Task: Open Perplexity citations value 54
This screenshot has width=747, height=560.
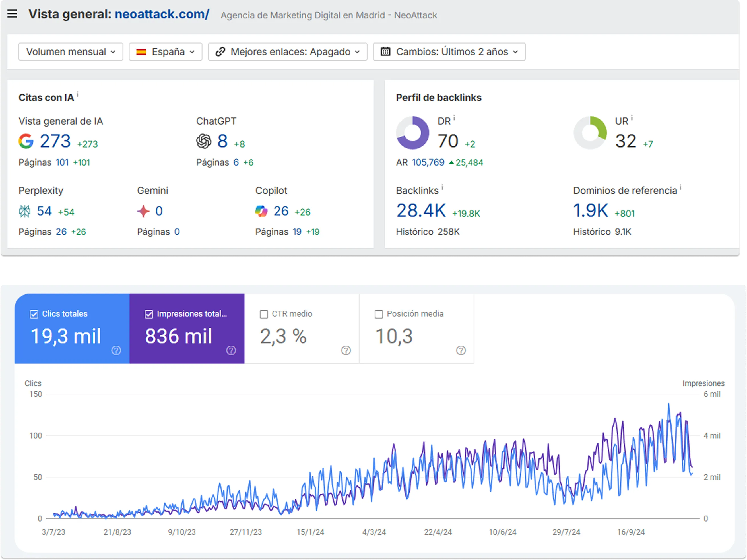Action: point(44,211)
